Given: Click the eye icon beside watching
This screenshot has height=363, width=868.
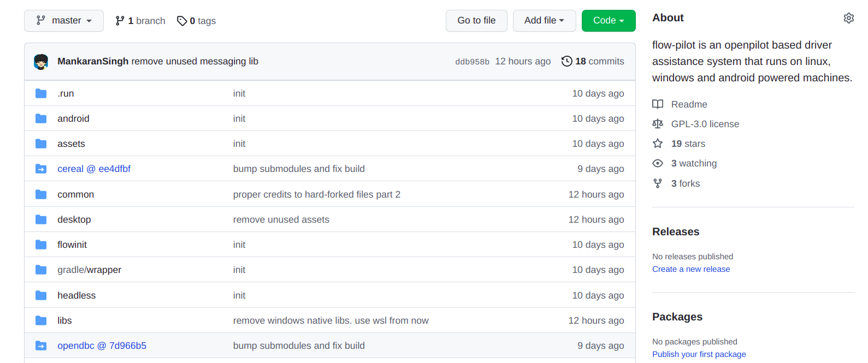Looking at the screenshot, I should (x=658, y=163).
